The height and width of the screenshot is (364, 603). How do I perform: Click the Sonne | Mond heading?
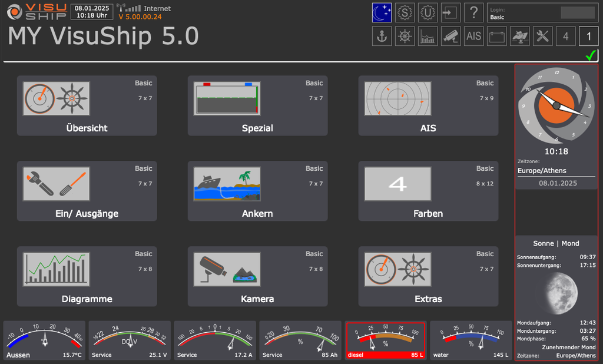(556, 243)
